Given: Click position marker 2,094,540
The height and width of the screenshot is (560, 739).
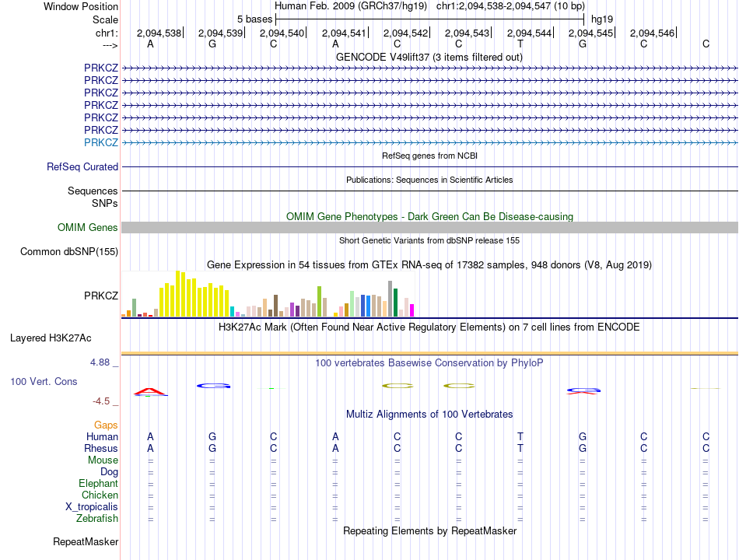Looking at the screenshot, I should pyautogui.click(x=282, y=33).
